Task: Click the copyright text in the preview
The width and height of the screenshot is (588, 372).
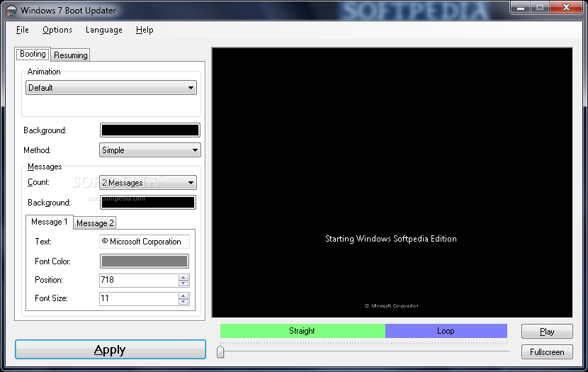Action: pyautogui.click(x=392, y=305)
